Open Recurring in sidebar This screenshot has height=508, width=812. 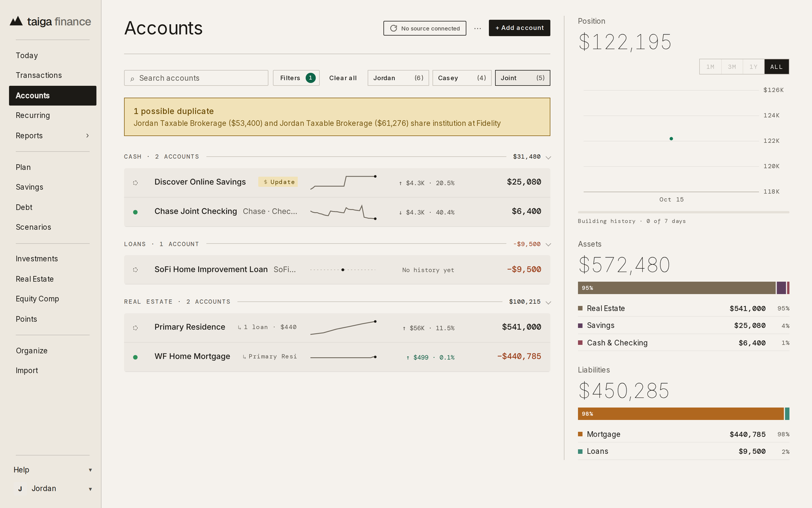(x=52, y=115)
